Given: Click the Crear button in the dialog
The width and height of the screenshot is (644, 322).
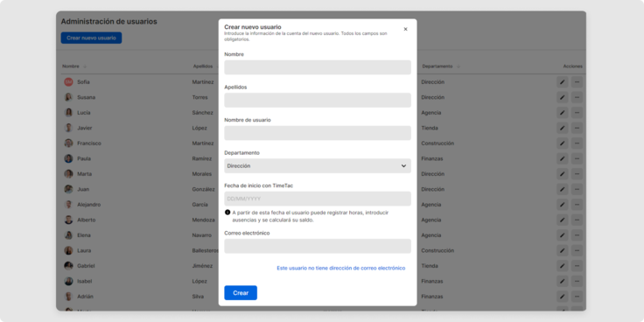Looking at the screenshot, I should coord(241,293).
